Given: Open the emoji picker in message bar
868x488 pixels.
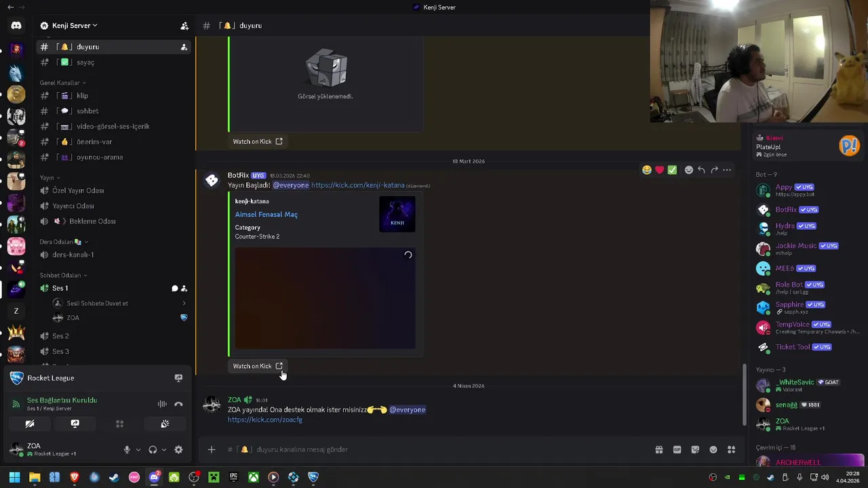Looking at the screenshot, I should (x=713, y=449).
